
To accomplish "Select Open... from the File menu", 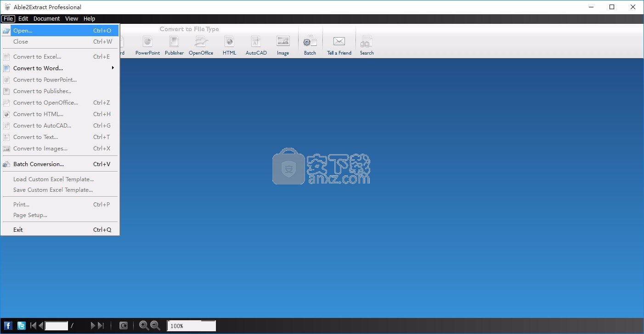I will tap(60, 31).
